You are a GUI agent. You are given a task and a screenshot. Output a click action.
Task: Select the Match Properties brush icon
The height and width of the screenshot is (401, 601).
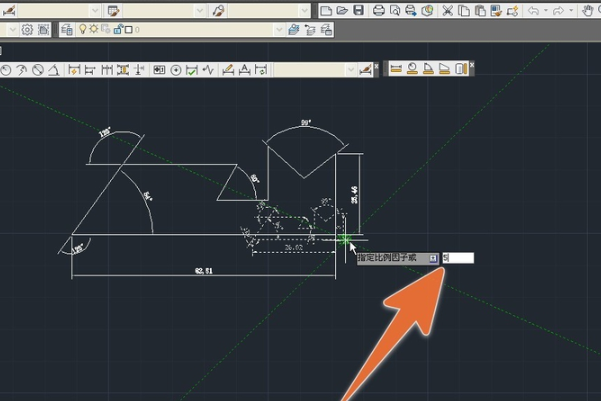496,10
